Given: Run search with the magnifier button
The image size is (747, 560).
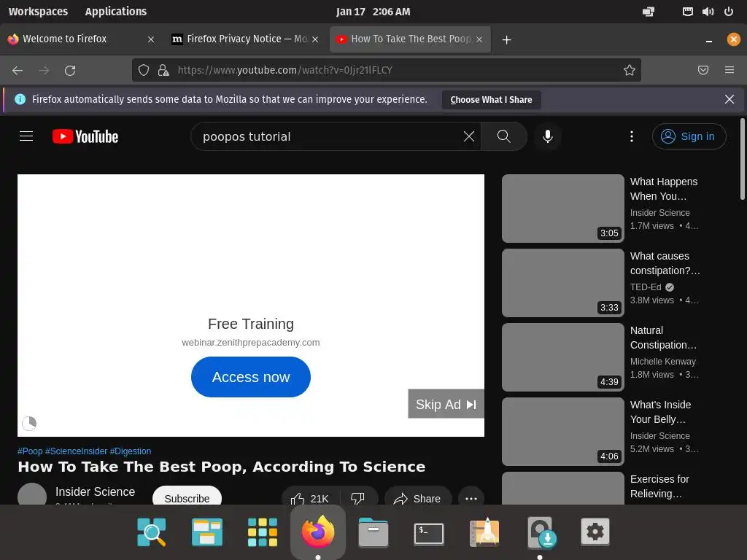Looking at the screenshot, I should pos(503,136).
